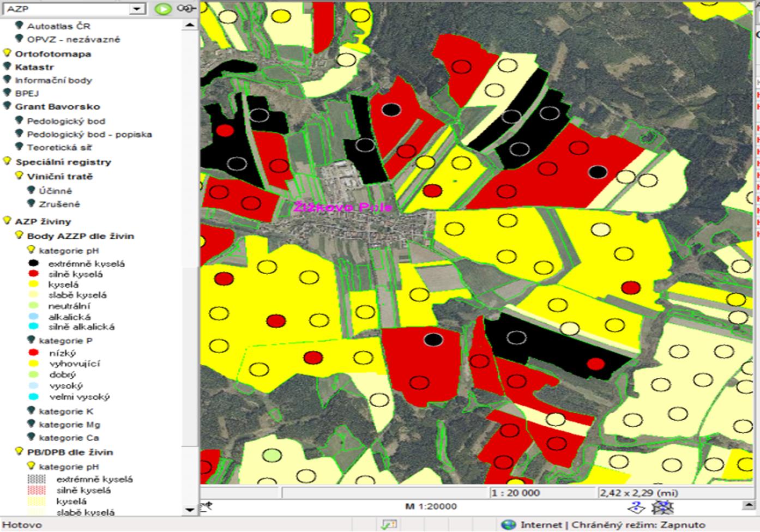Click the cyan velmi vysoký legend dot
This screenshot has height=532, width=760.
(34, 397)
